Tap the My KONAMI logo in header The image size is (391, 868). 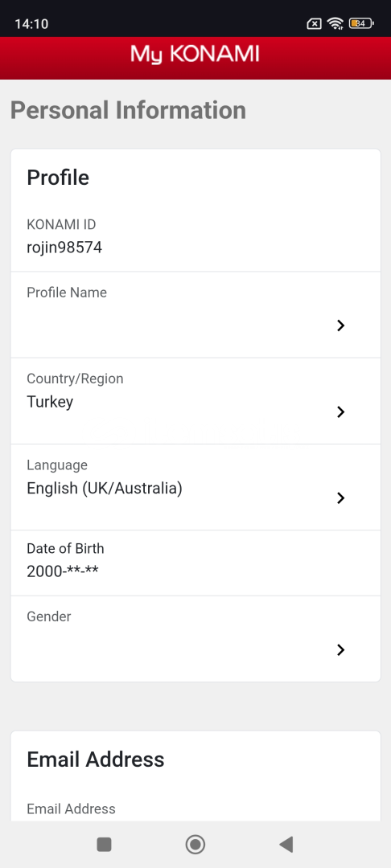[195, 55]
